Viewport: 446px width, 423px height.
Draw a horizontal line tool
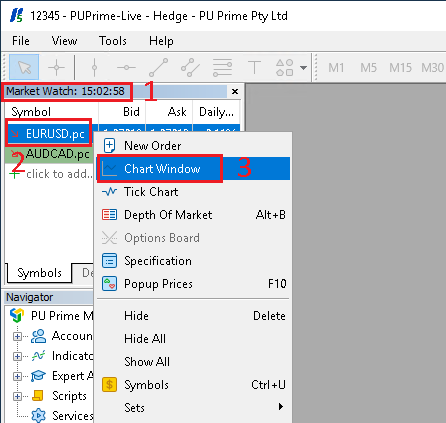[126, 67]
